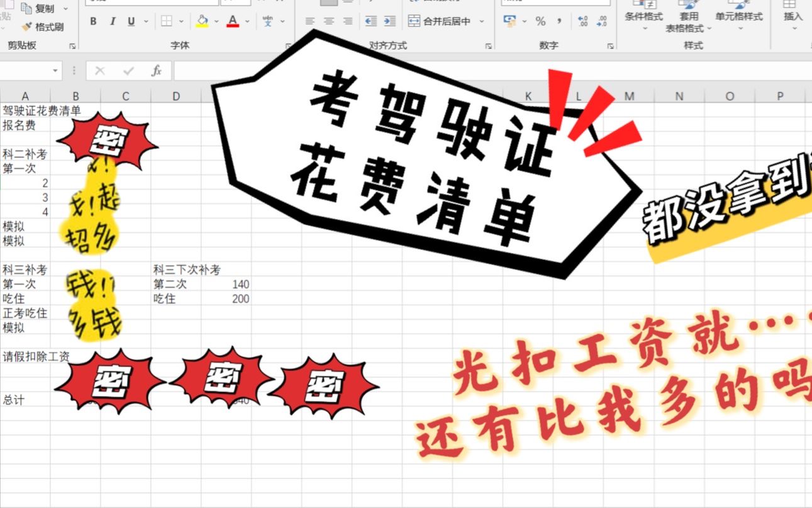Select the 报名费 cell

coord(25,125)
